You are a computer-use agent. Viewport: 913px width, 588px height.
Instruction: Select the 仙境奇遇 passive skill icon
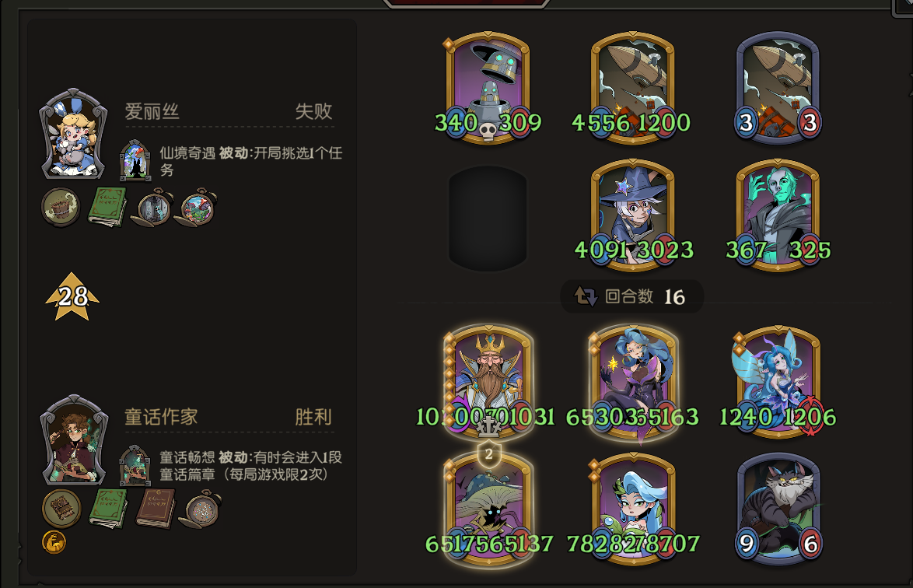[x=135, y=160]
